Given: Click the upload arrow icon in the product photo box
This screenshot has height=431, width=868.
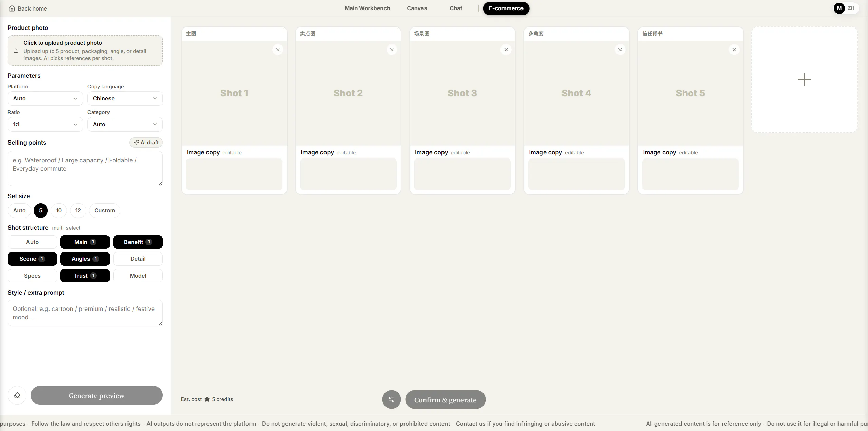Looking at the screenshot, I should pos(16,51).
